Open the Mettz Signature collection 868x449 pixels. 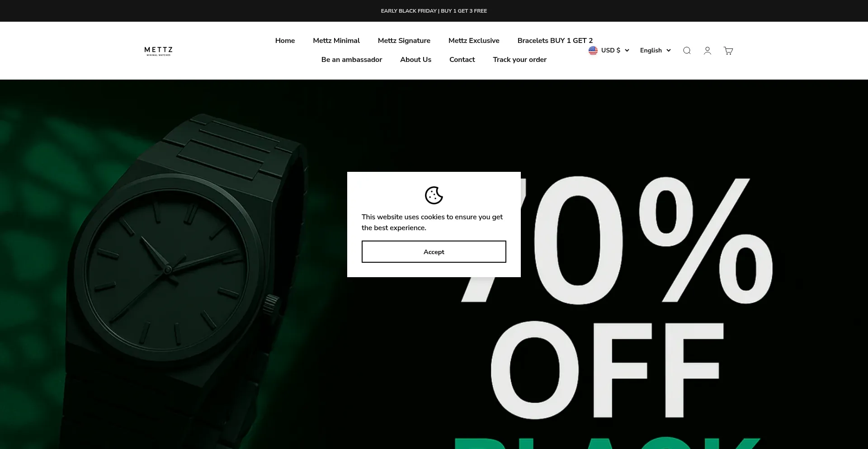(x=404, y=41)
